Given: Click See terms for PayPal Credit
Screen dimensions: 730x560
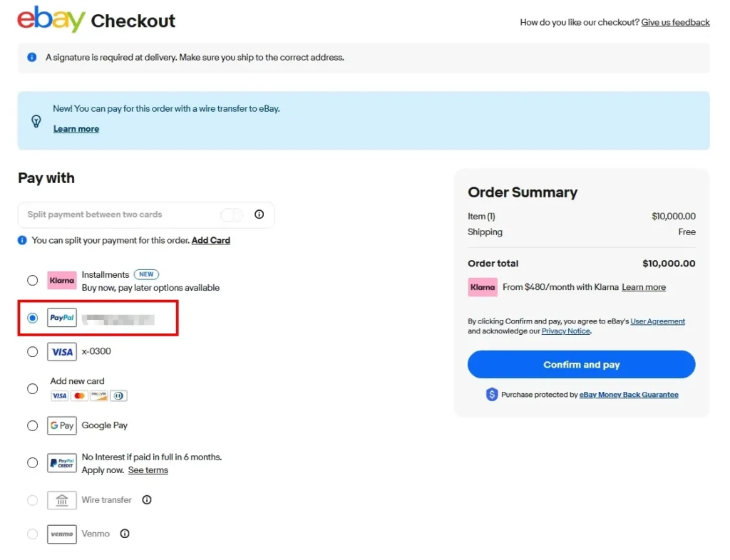Looking at the screenshot, I should click(148, 470).
